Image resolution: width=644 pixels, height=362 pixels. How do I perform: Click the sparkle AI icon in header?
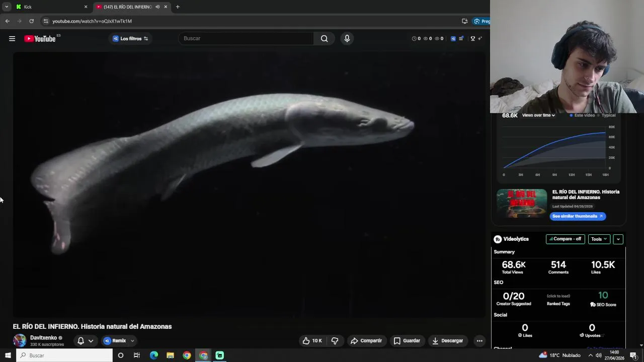(480, 39)
